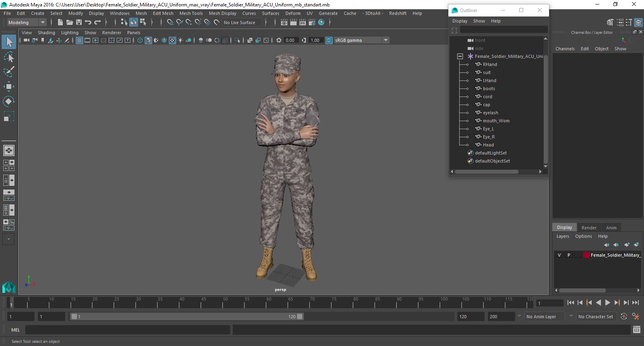The image size is (644, 346).
Task: Open Channels menu in Channel Box
Action: (565, 49)
